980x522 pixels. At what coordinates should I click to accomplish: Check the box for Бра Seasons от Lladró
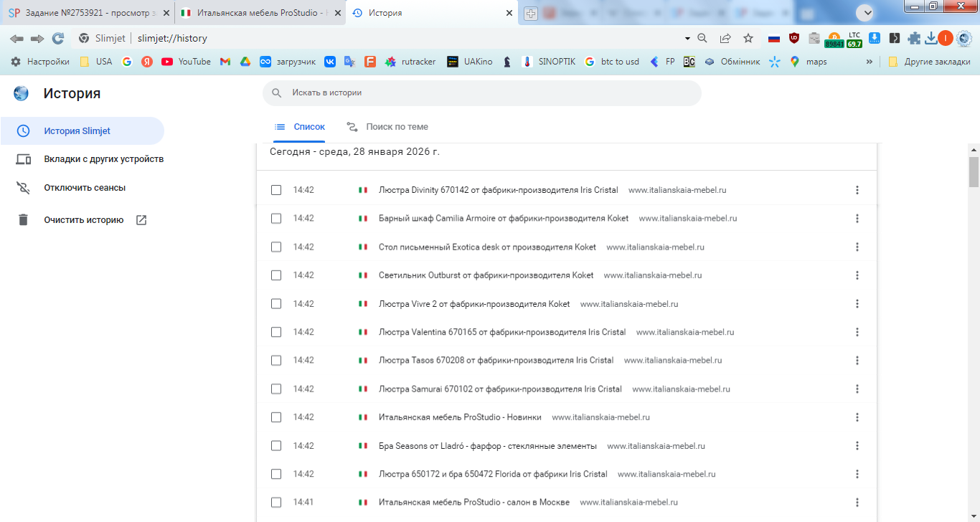[x=276, y=445]
